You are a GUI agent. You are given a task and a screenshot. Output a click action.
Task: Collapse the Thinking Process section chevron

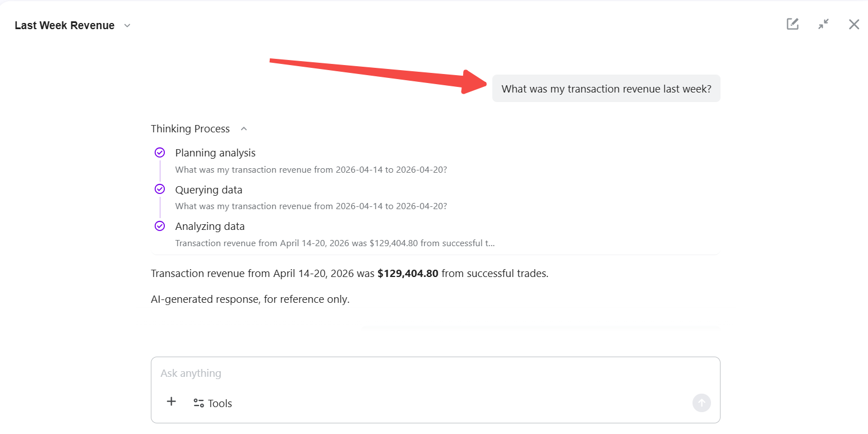[244, 129]
